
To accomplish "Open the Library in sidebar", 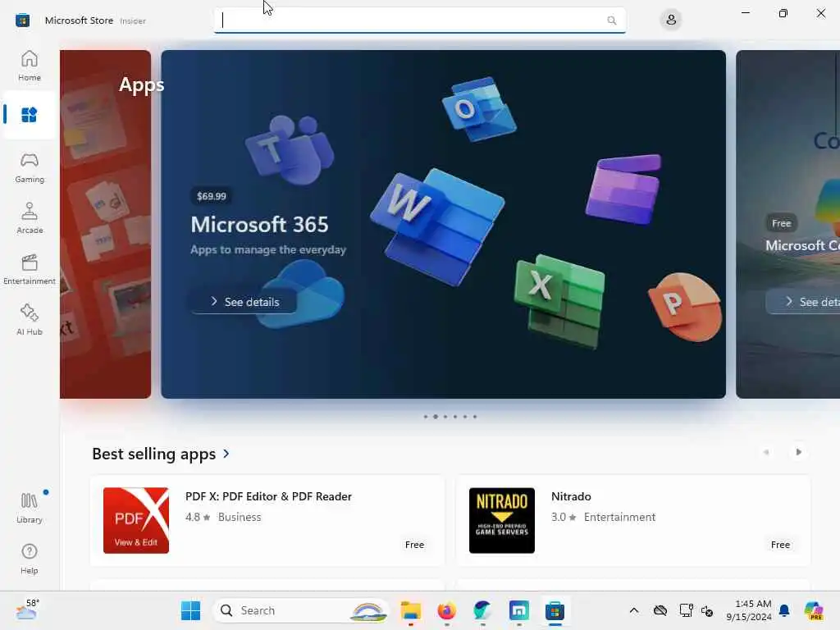I will point(29,508).
